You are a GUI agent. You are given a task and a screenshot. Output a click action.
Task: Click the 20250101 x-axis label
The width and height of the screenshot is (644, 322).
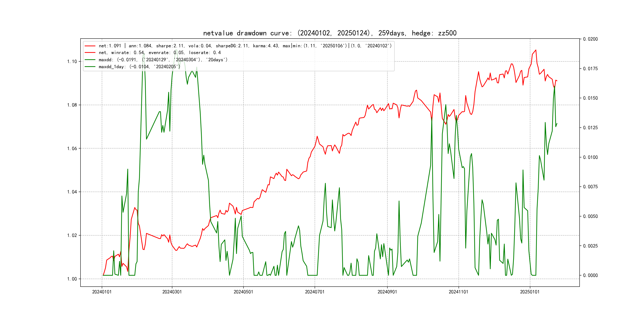[530, 292]
